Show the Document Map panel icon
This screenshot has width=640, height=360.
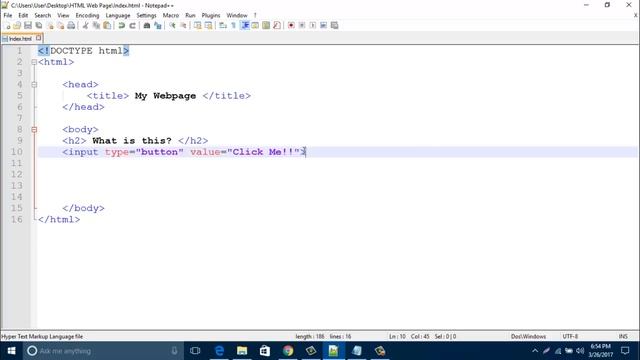[266, 25]
